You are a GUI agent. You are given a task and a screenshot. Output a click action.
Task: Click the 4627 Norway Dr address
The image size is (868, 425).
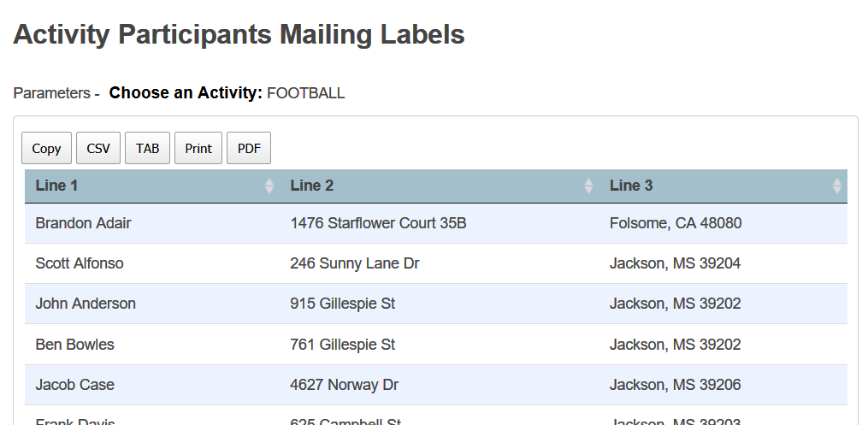(x=344, y=385)
